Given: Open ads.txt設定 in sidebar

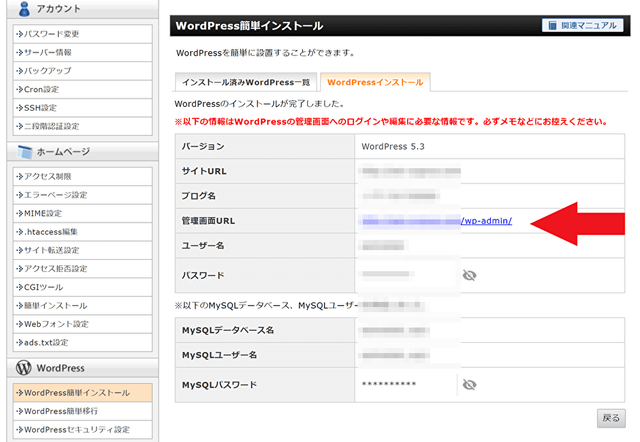Looking at the screenshot, I should (x=83, y=342).
